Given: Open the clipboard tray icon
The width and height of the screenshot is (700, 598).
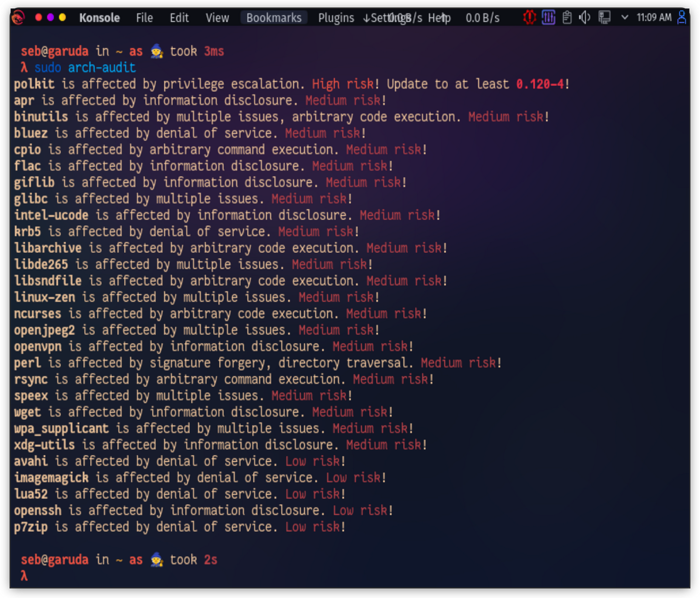Looking at the screenshot, I should click(567, 18).
